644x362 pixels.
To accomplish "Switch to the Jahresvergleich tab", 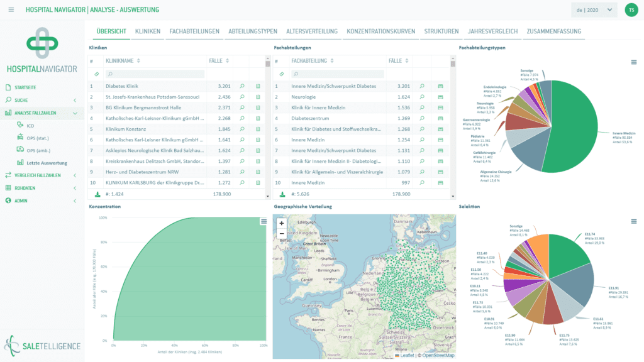I will tap(492, 31).
